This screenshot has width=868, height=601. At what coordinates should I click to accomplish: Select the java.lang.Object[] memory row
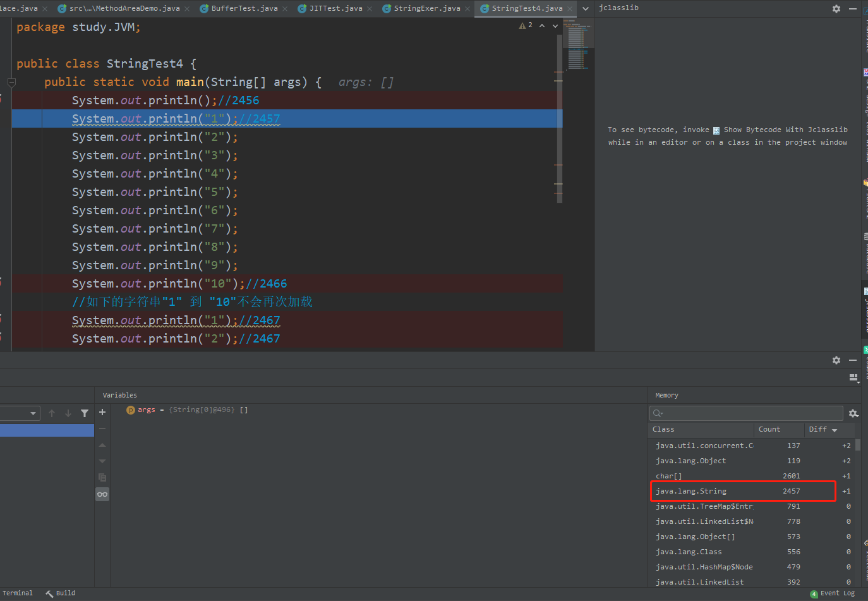point(752,537)
